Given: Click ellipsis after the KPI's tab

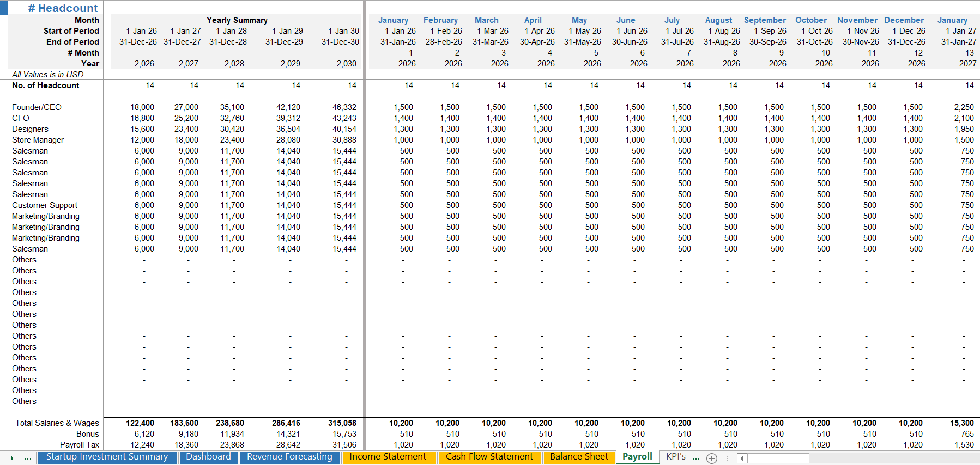Looking at the screenshot, I should [x=696, y=458].
